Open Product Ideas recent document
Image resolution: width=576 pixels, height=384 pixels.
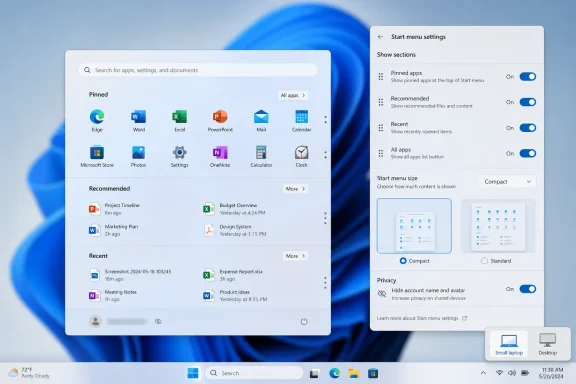235,295
